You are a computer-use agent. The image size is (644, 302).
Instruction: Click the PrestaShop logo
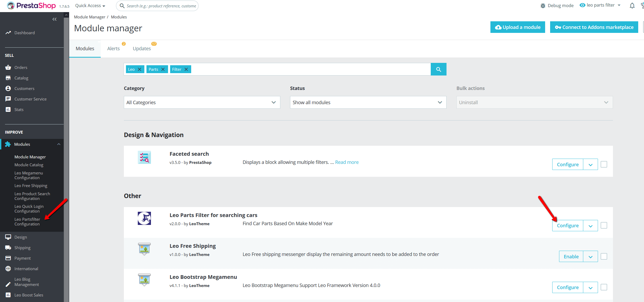32,6
